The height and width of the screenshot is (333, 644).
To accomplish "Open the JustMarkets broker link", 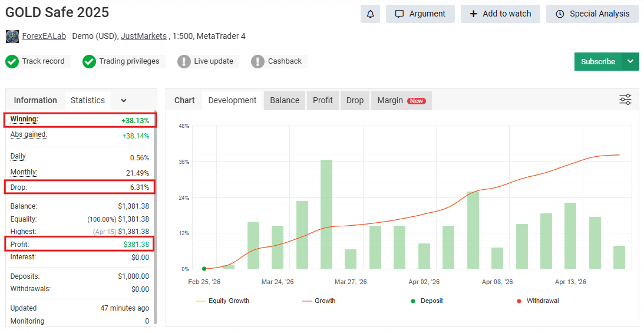I will pyautogui.click(x=144, y=37).
